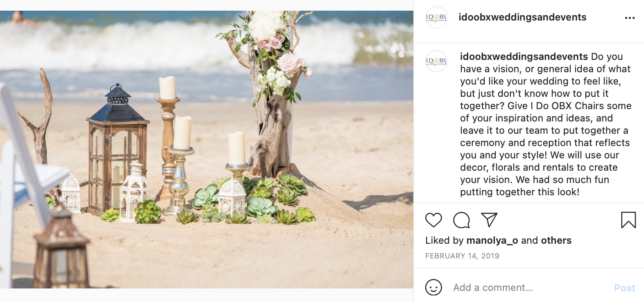Like the post with heart icon

pyautogui.click(x=433, y=220)
